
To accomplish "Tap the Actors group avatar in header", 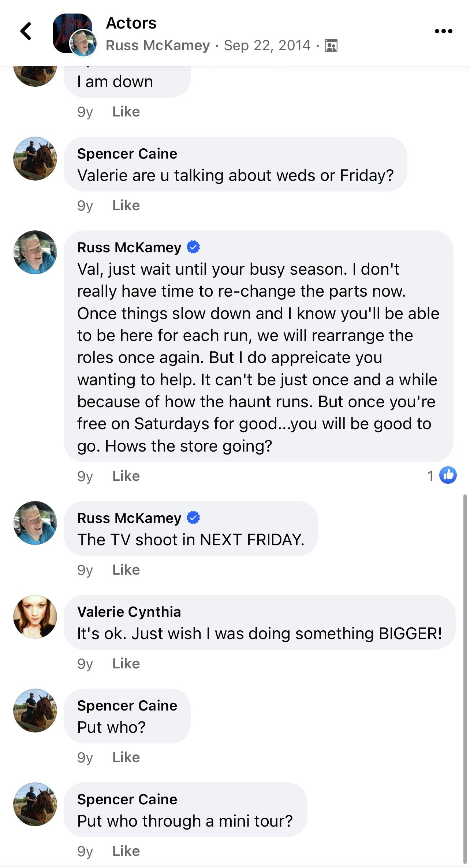I will [72, 34].
